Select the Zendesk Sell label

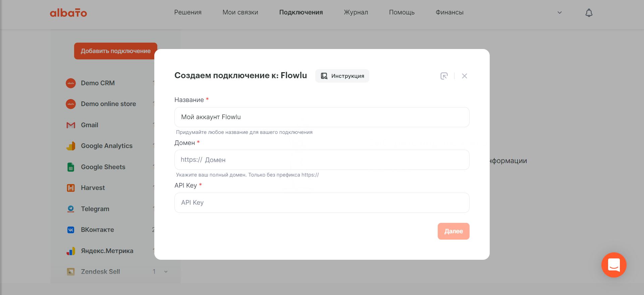[x=100, y=272]
